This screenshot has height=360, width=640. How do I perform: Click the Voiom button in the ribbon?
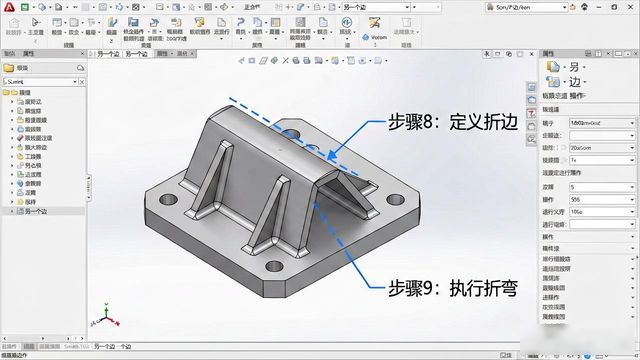point(374,37)
